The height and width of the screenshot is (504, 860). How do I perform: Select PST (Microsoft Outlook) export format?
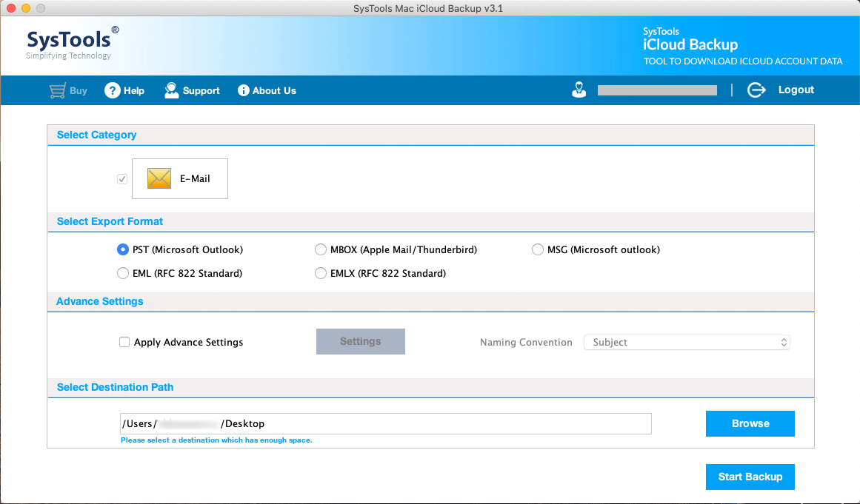point(123,250)
